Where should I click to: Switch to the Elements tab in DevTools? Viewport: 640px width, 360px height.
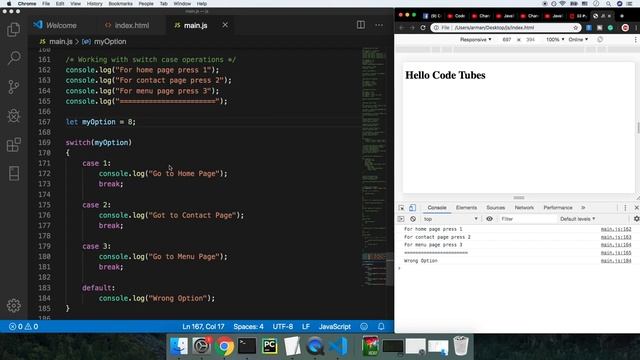466,208
